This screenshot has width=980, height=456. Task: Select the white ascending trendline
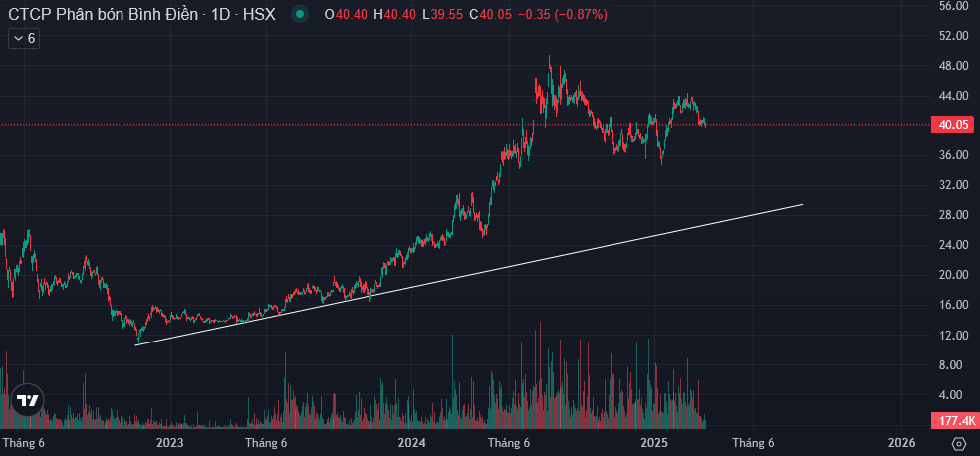click(x=469, y=275)
